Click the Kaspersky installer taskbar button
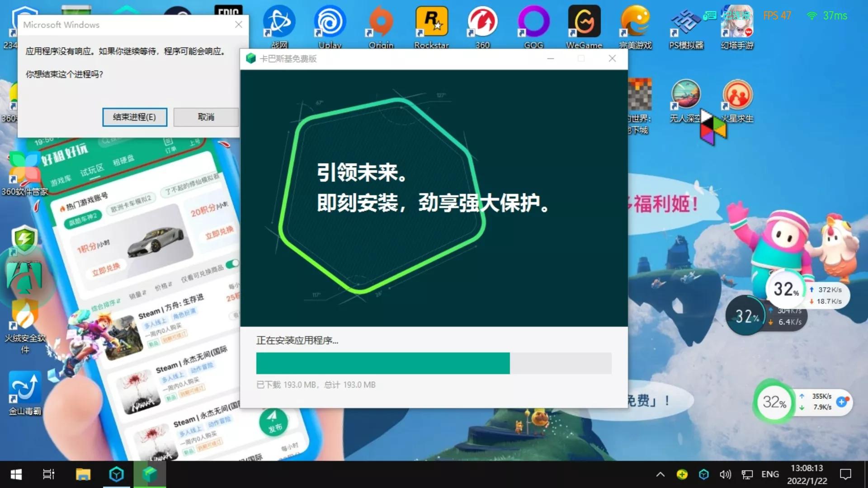The width and height of the screenshot is (868, 488). pyautogui.click(x=150, y=474)
